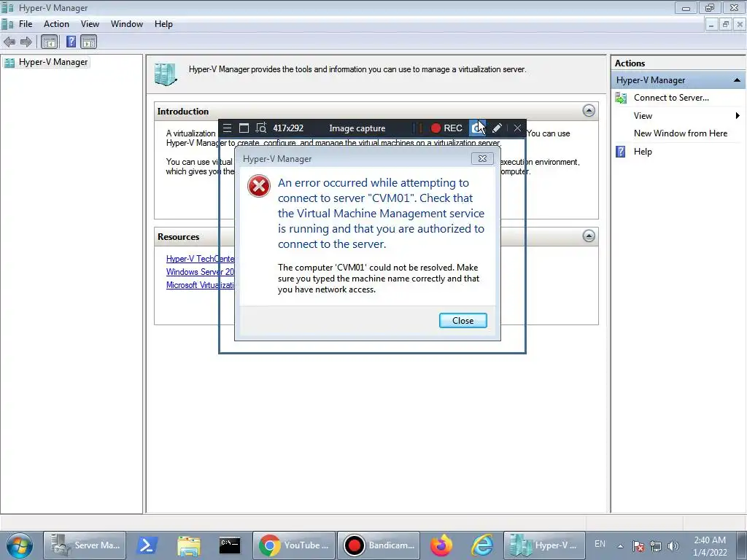Image resolution: width=747 pixels, height=560 pixels.
Task: Open Bandicam hamburger menu icon
Action: [228, 128]
